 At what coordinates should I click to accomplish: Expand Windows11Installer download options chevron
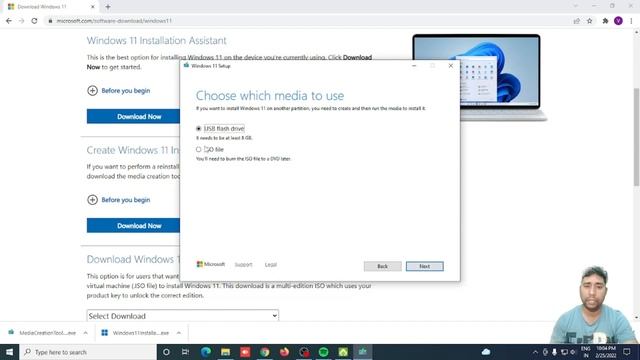(x=179, y=333)
